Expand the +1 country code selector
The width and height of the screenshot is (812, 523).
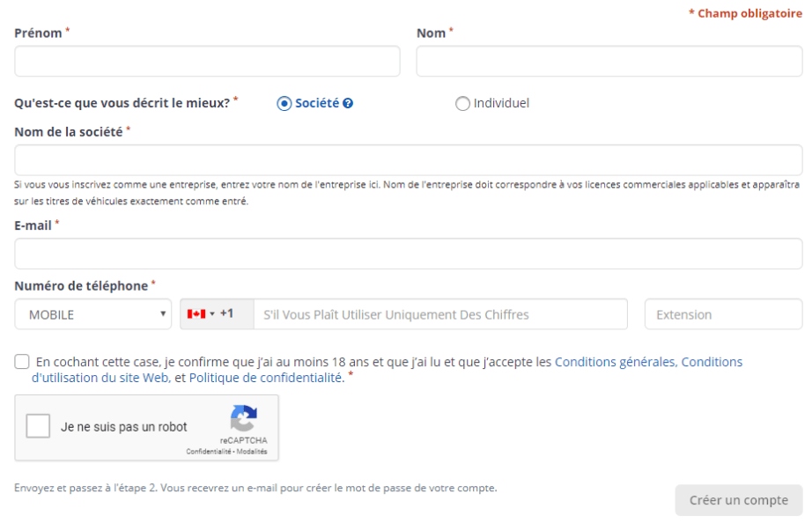217,314
